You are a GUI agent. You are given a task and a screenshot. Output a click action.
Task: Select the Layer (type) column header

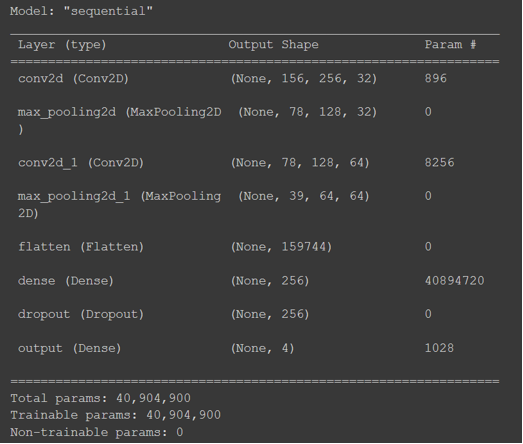[62, 45]
